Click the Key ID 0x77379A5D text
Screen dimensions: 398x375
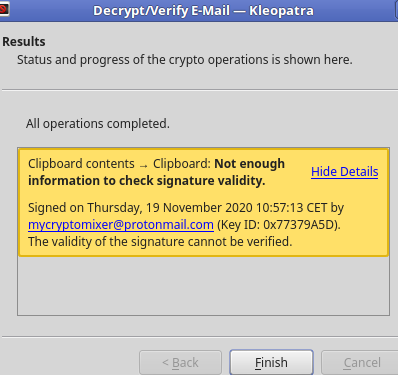(x=279, y=225)
